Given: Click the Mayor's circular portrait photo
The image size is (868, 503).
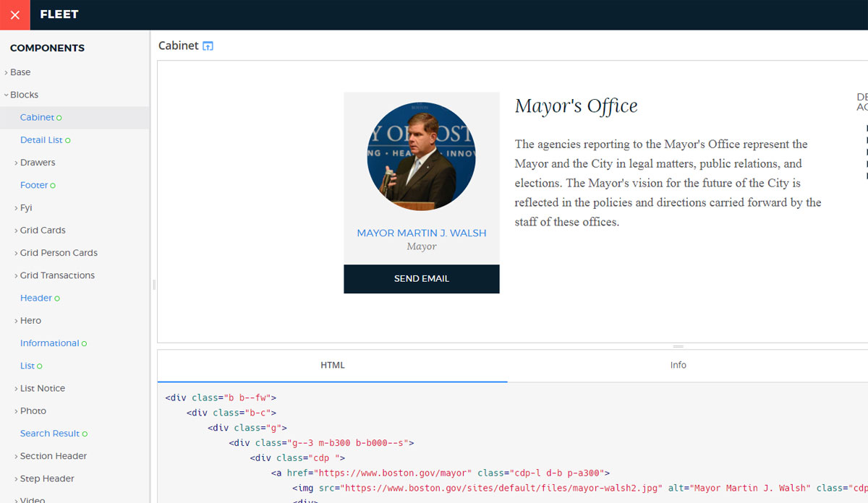Looking at the screenshot, I should [x=421, y=156].
